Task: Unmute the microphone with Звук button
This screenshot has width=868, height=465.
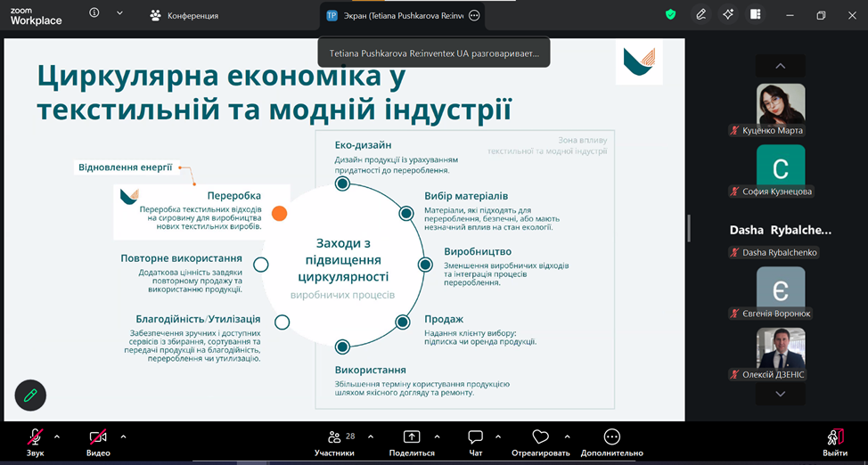Action: pos(35,444)
